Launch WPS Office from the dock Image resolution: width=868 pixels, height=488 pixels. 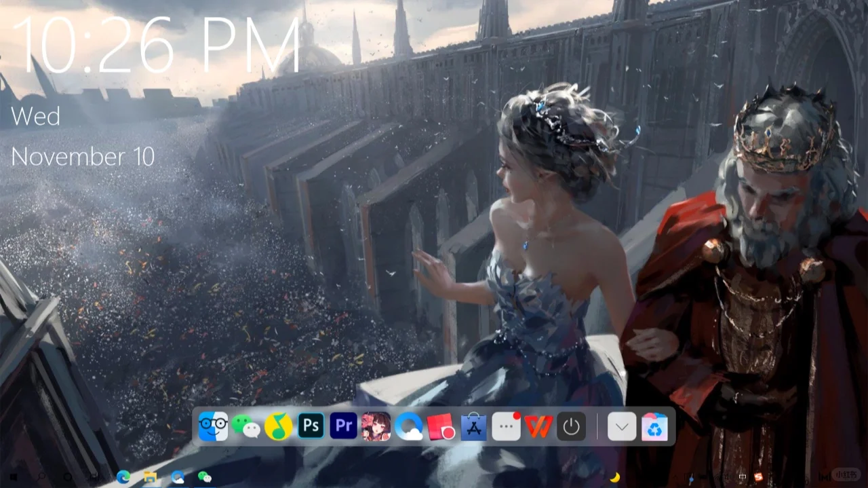[x=538, y=426]
